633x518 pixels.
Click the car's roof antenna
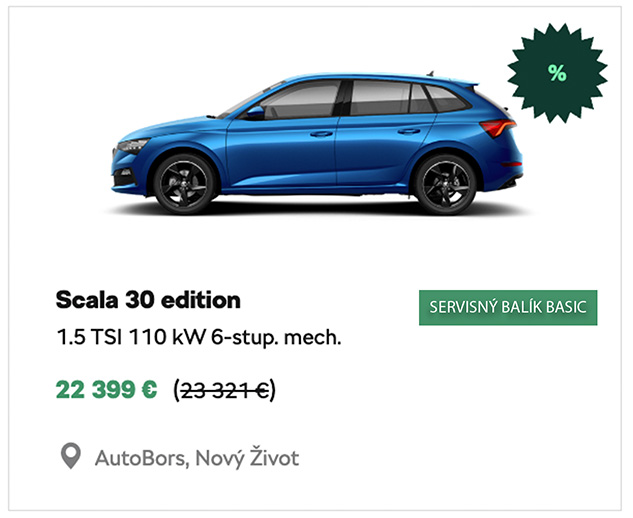430,73
